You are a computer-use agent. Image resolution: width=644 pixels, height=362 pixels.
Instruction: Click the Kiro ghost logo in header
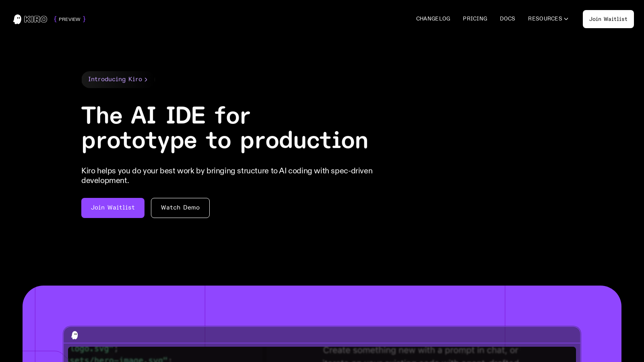17,19
